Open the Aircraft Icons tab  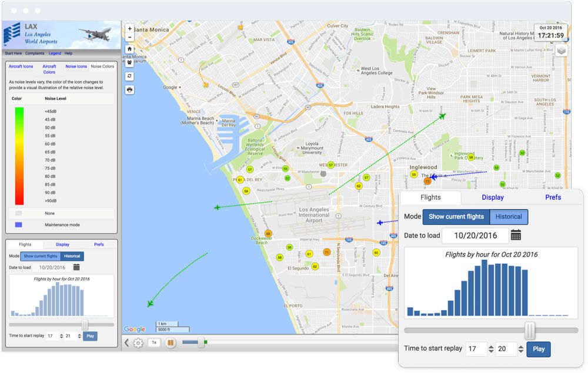coord(21,66)
